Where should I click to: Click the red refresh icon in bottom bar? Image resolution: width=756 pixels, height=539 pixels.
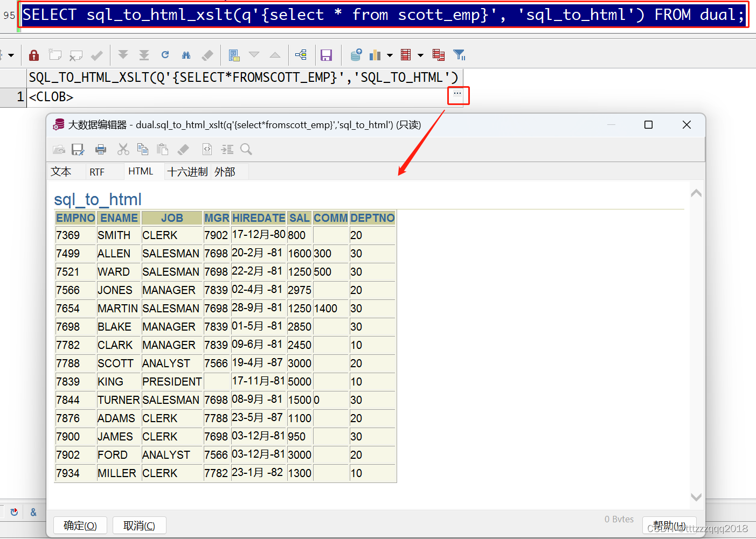click(14, 512)
